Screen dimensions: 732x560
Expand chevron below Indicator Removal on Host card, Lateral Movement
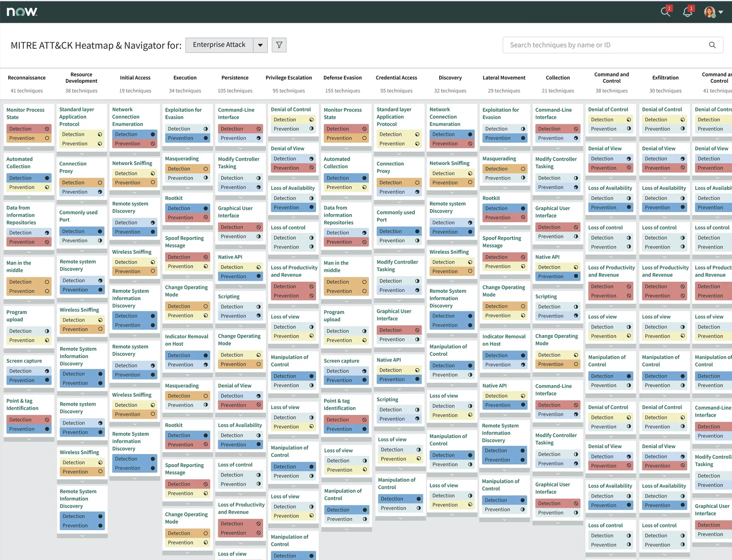(x=504, y=374)
